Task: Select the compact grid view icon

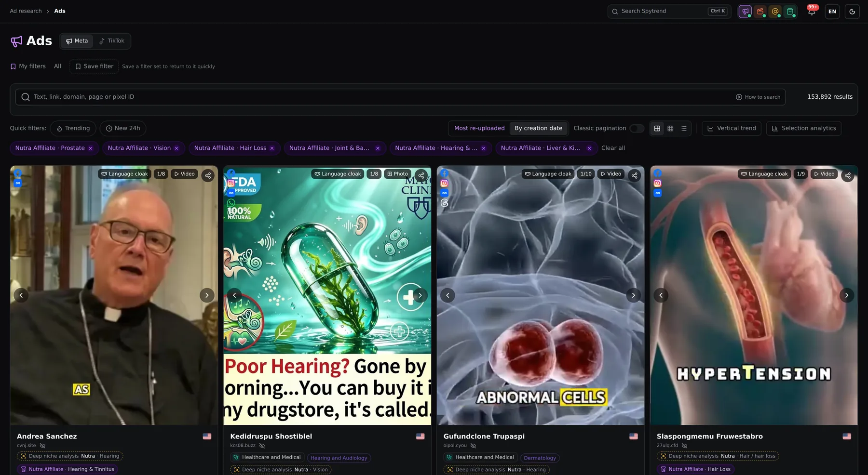Action: (670, 128)
